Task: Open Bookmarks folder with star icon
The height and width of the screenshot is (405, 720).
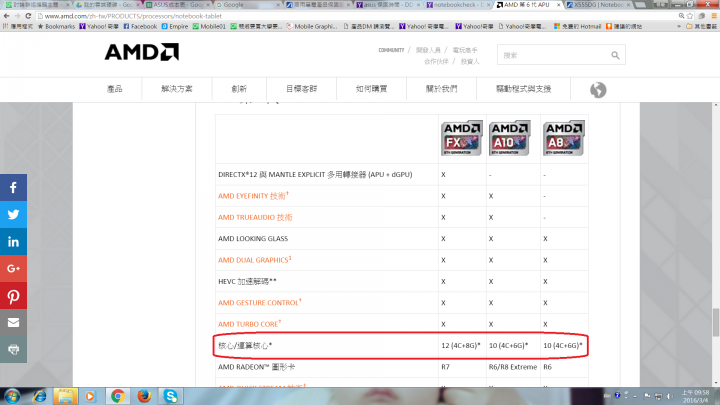Action: [56, 27]
